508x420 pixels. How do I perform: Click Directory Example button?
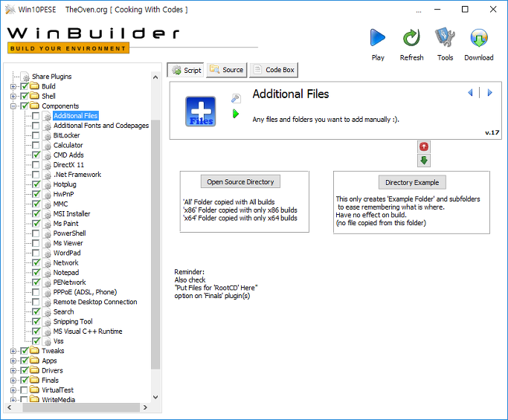412,182
